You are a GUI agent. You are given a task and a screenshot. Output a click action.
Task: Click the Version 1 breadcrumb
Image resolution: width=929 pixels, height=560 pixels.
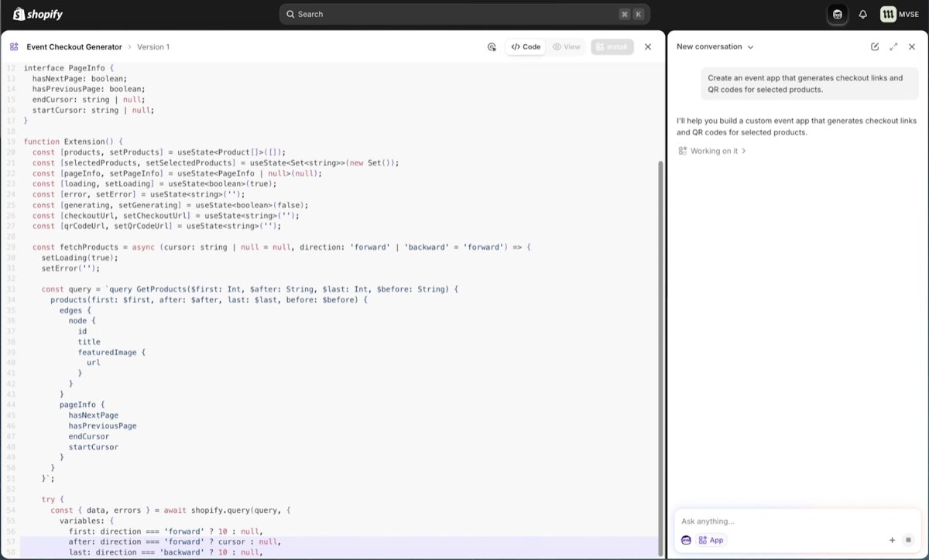click(153, 47)
